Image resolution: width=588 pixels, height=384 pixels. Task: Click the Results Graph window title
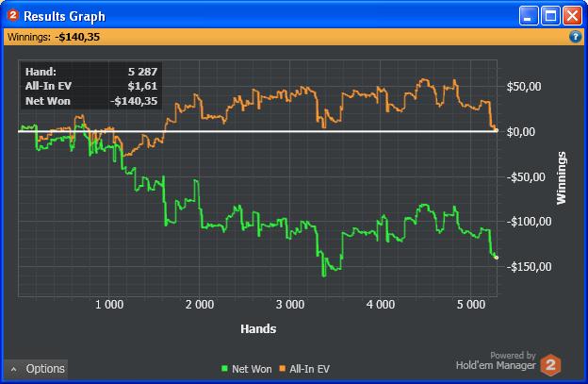point(64,16)
